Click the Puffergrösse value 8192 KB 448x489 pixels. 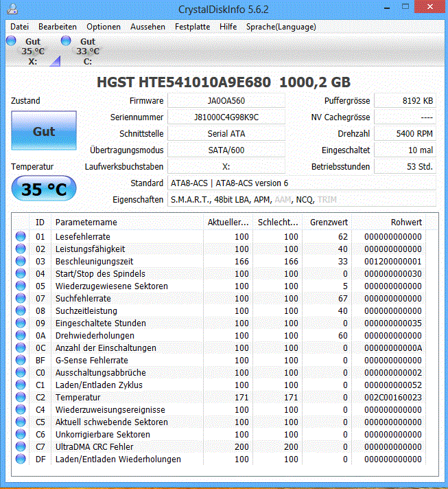pos(405,101)
